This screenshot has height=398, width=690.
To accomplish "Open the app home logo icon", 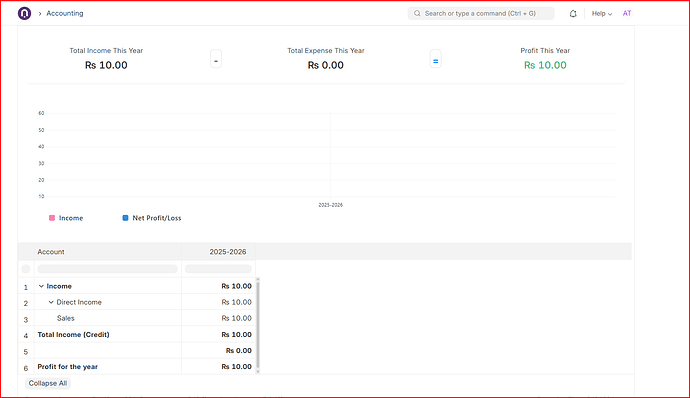I will click(x=24, y=13).
